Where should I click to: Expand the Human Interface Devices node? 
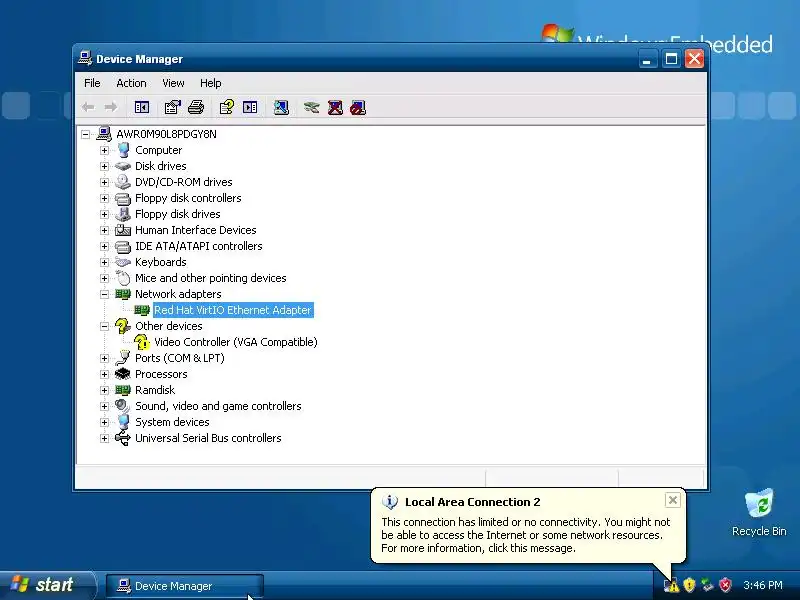tap(105, 230)
